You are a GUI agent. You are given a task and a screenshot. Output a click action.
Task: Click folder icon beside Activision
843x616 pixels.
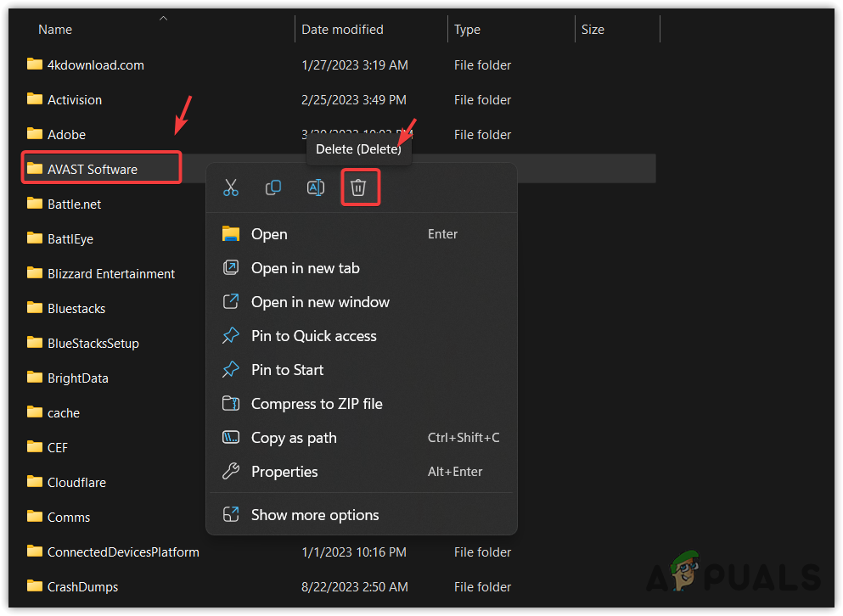[35, 99]
